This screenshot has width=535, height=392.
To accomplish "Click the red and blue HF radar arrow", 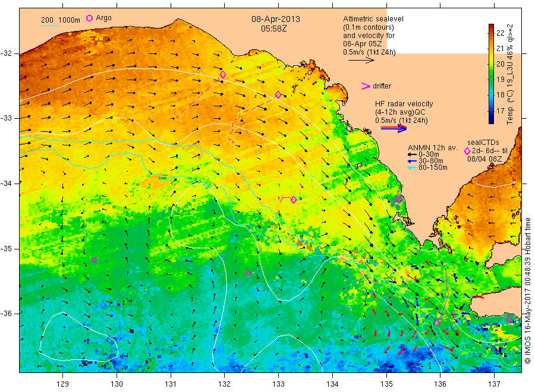I will [x=394, y=128].
